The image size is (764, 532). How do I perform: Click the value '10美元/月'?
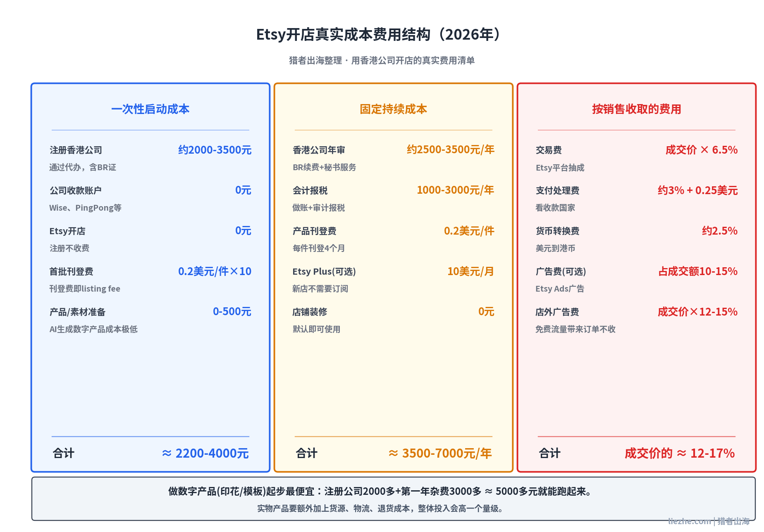pos(471,271)
